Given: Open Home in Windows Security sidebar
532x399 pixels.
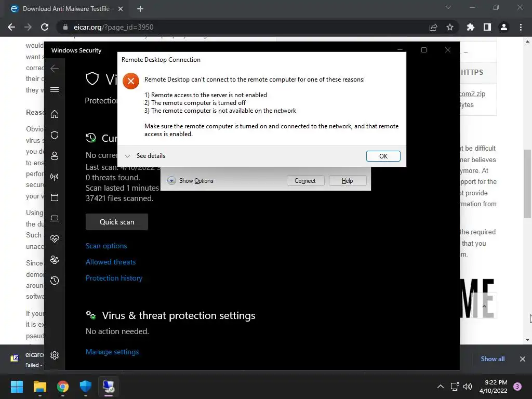Looking at the screenshot, I should (55, 114).
